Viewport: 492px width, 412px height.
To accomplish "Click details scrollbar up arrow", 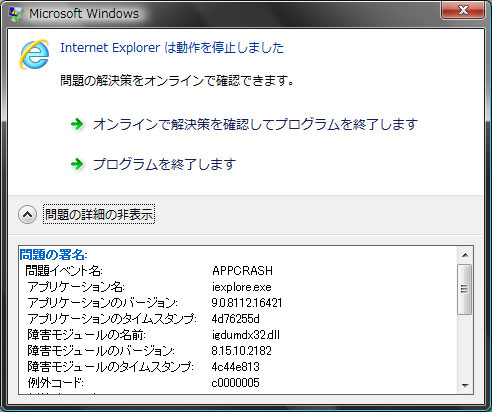I will click(465, 255).
